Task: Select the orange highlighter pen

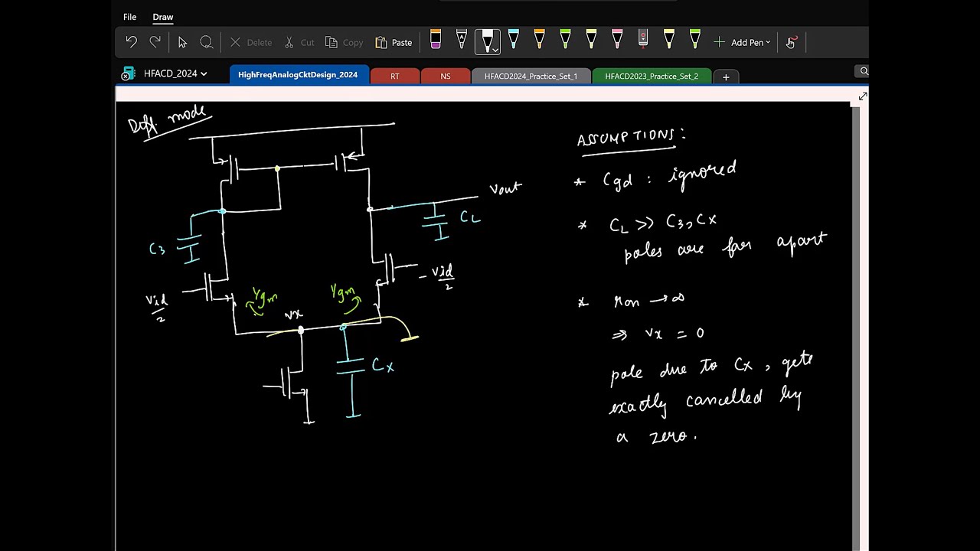Action: point(539,40)
